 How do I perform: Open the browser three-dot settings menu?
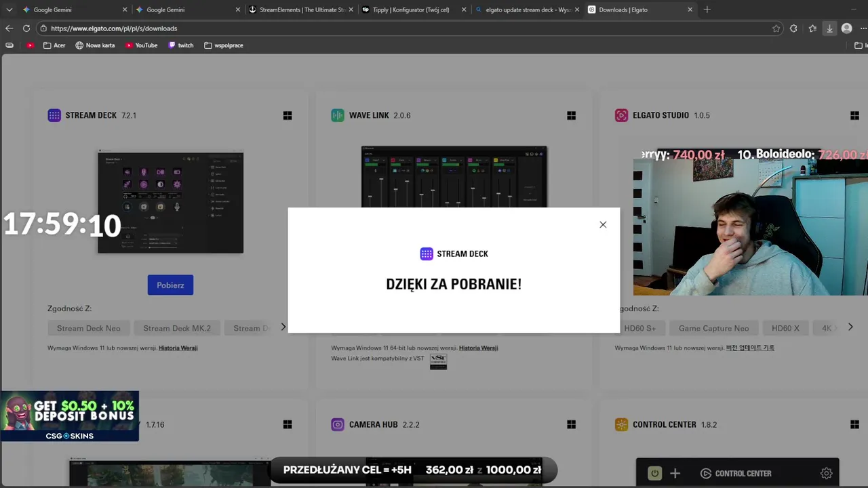click(x=864, y=28)
